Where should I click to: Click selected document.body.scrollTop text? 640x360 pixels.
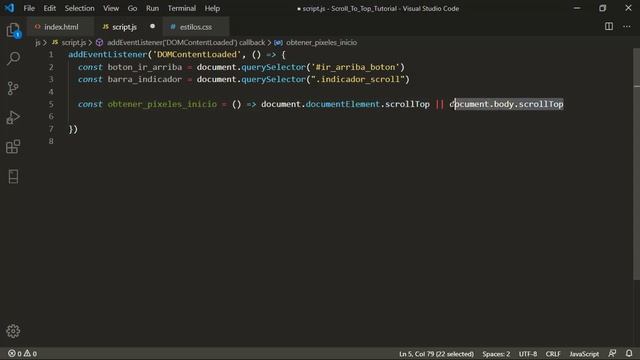pyautogui.click(x=509, y=104)
